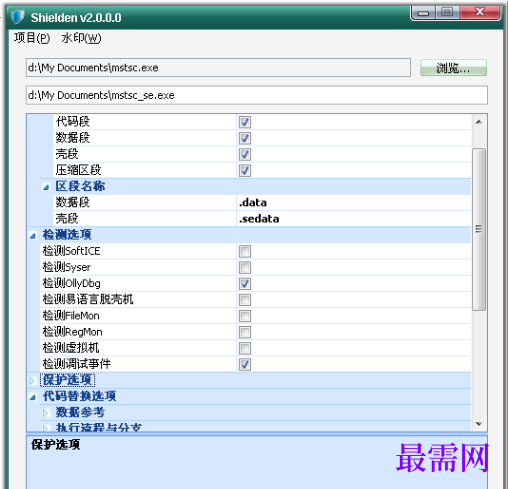This screenshot has width=508, height=489.
Task: Click the 浏览... browse button
Action: (x=453, y=68)
